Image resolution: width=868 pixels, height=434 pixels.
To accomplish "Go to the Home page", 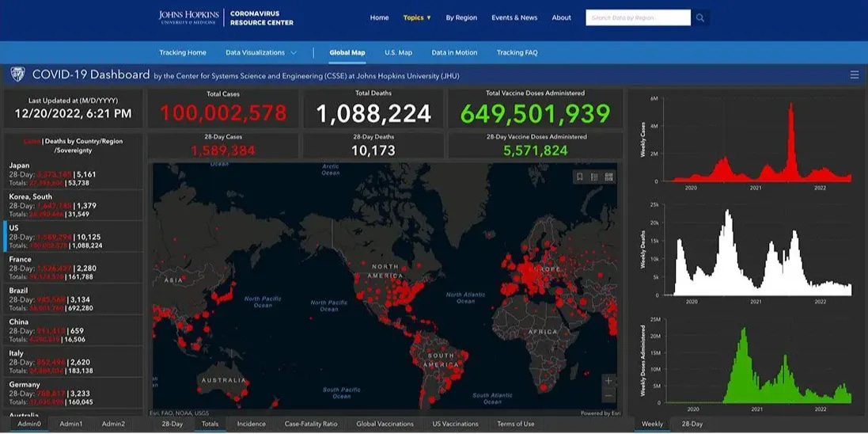I will click(x=379, y=17).
